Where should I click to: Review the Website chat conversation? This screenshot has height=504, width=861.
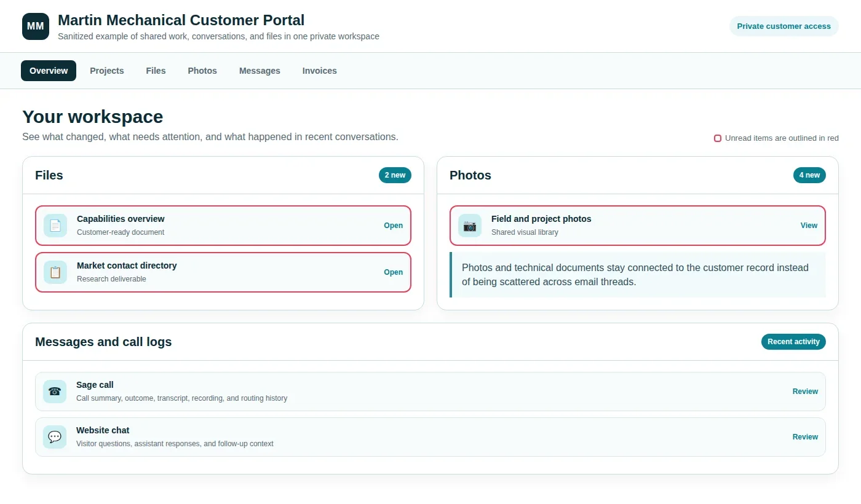click(x=805, y=437)
